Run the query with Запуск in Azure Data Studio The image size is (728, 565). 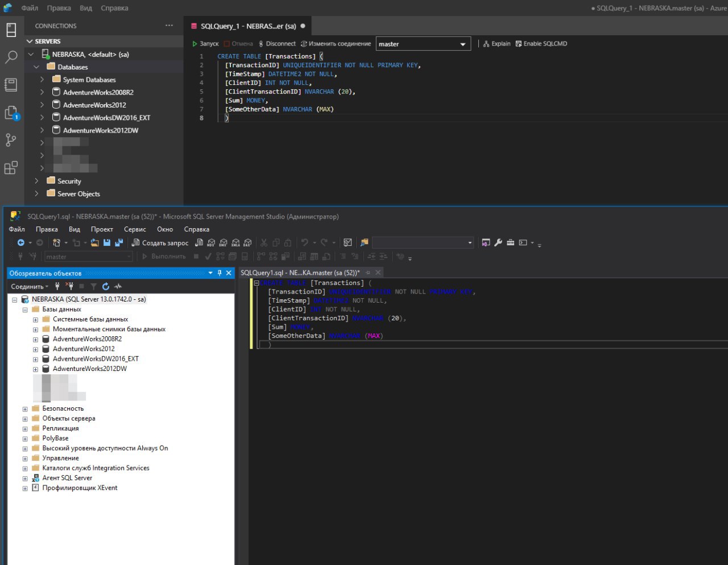pyautogui.click(x=205, y=44)
